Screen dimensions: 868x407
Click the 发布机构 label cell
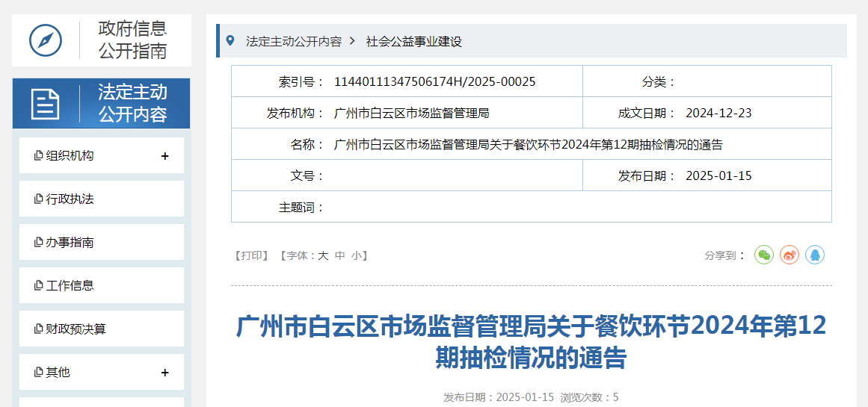[x=295, y=114]
